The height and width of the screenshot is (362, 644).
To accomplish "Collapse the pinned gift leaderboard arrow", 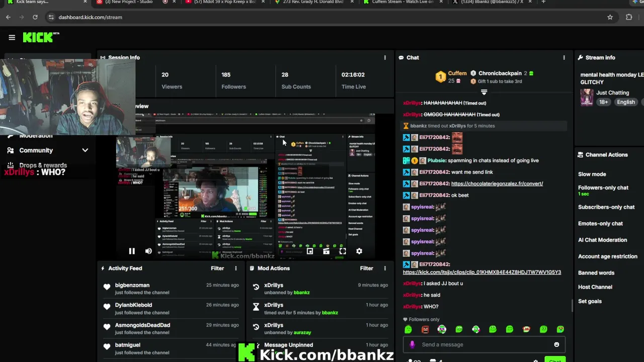I will click(x=484, y=92).
